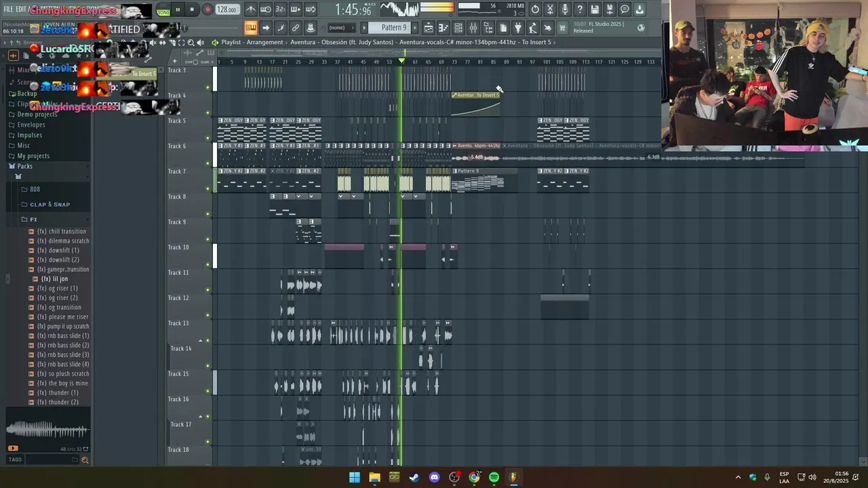This screenshot has height=488, width=868.
Task: Open the Channel rack view button
Action: click(x=458, y=28)
